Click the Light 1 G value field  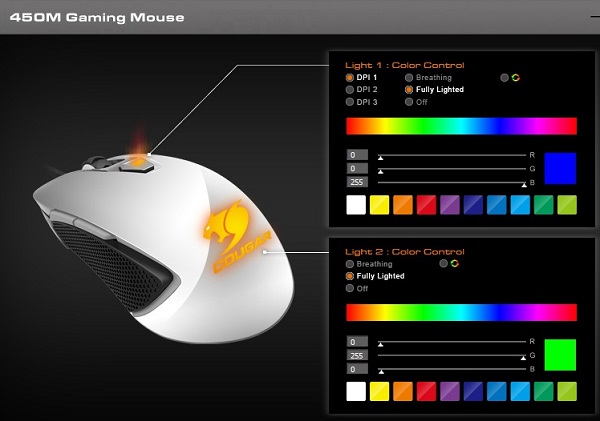coord(357,168)
